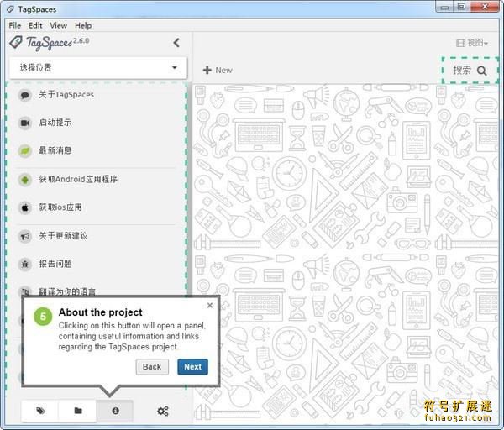504x430 pixels.
Task: Open the 选择位置 location dropdown
Action: tap(98, 68)
